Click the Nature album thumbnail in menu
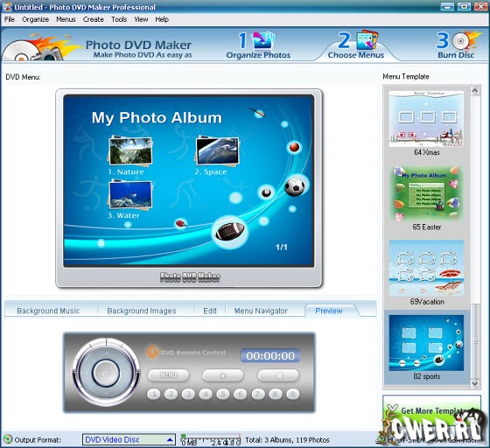490x448 pixels. click(130, 151)
